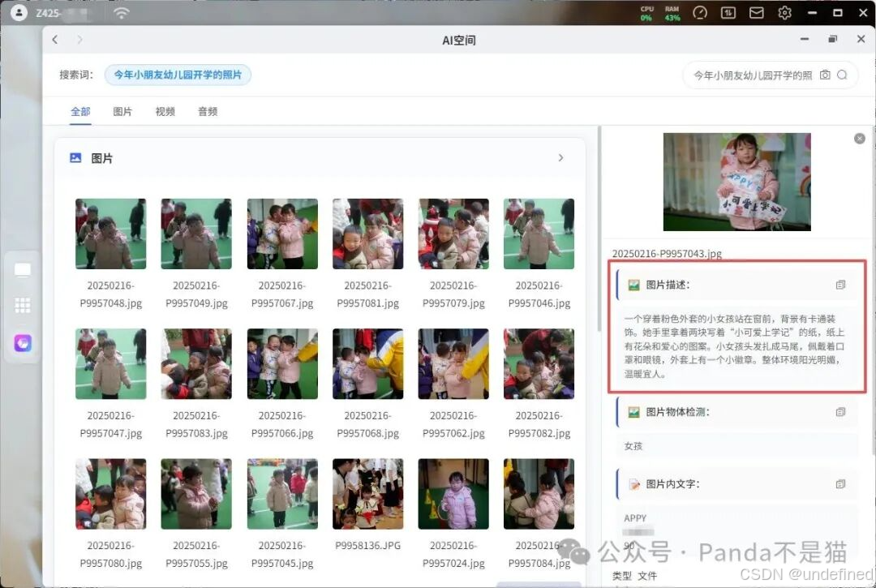This screenshot has width=876, height=588.
Task: Open system settings gear in title bar
Action: tap(784, 13)
